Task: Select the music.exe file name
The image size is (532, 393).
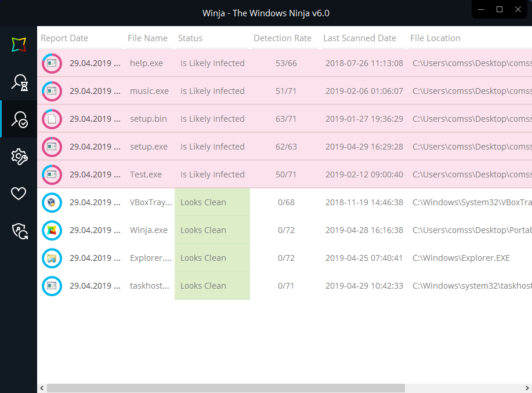Action: coord(149,91)
